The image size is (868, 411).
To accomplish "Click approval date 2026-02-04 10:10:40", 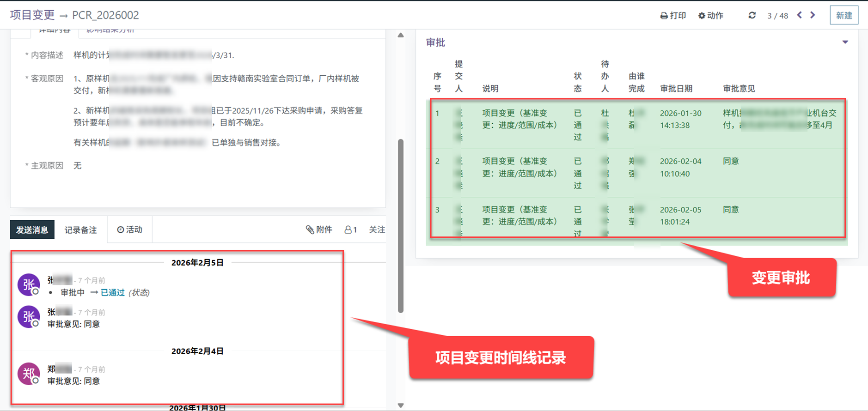I will tap(680, 167).
